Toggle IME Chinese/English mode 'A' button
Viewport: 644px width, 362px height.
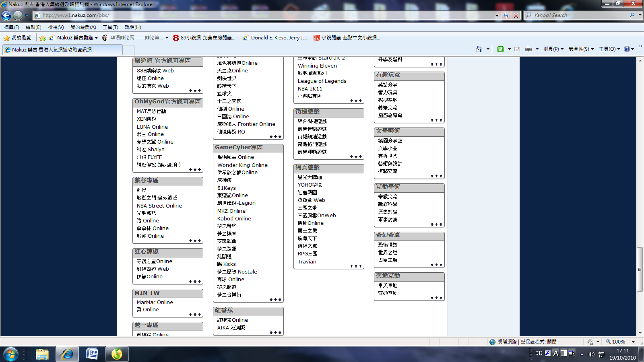[x=555, y=353]
